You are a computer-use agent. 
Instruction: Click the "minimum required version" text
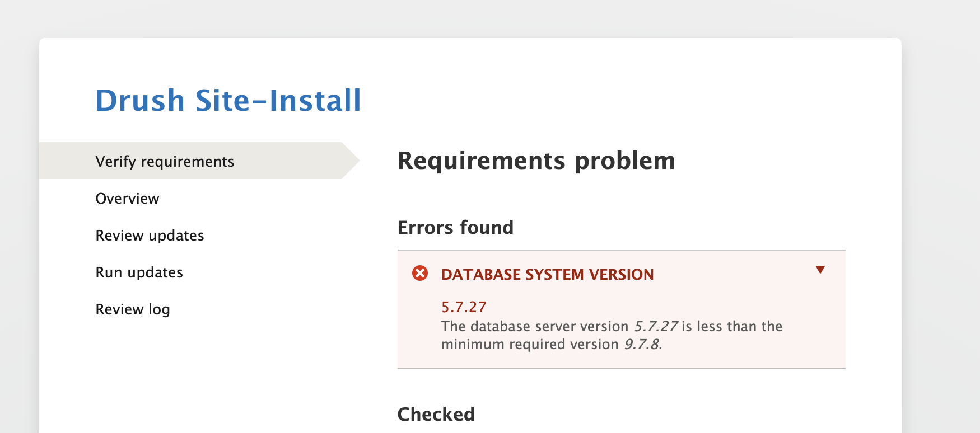tap(530, 344)
